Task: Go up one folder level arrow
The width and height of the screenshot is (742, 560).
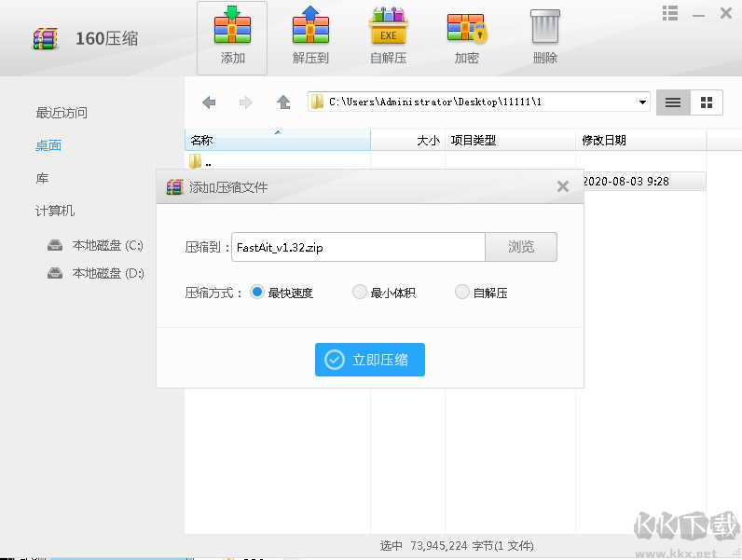Action: 283,102
